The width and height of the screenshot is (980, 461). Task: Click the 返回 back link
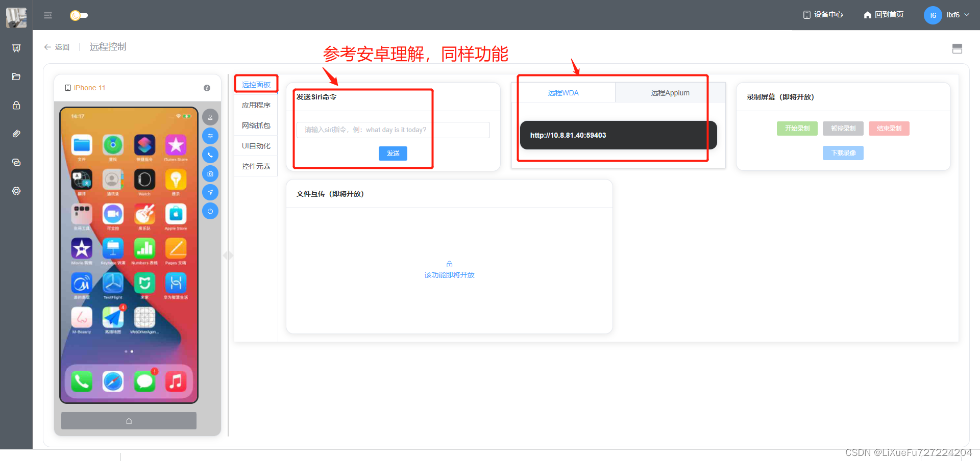click(57, 47)
